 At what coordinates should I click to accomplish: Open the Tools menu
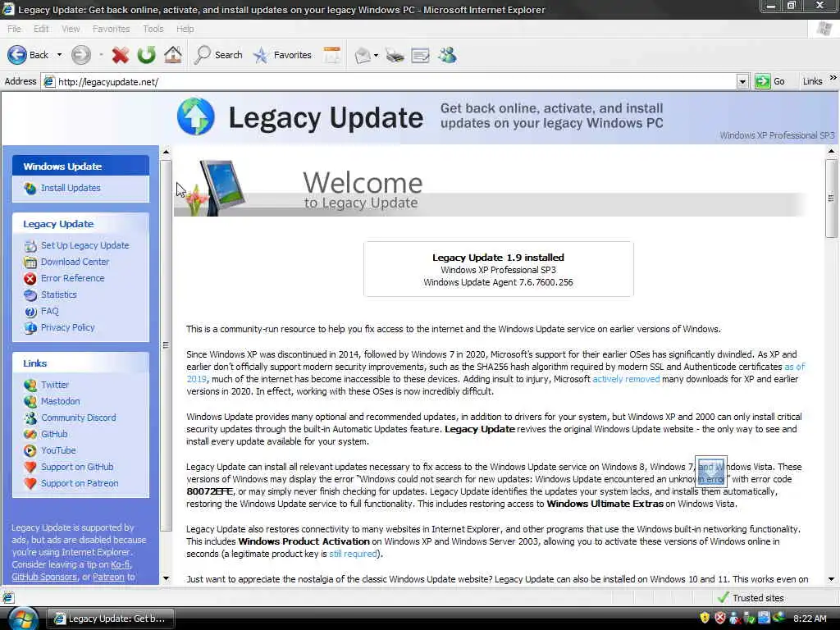[x=153, y=29]
